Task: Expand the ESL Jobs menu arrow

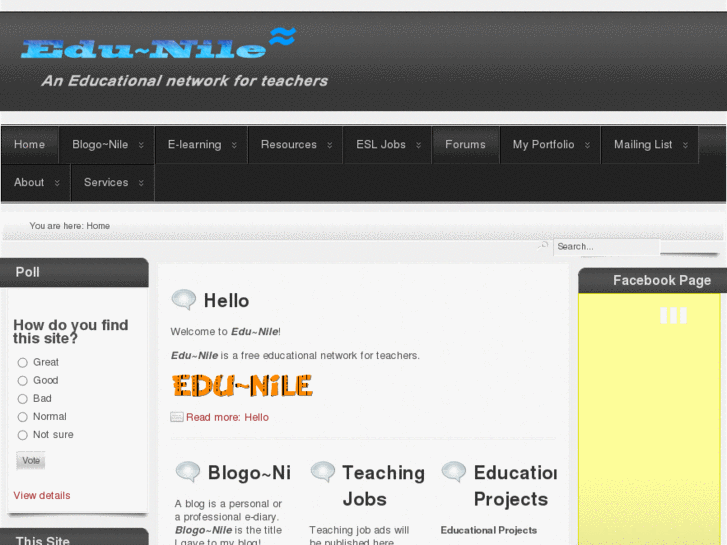Action: 418,145
